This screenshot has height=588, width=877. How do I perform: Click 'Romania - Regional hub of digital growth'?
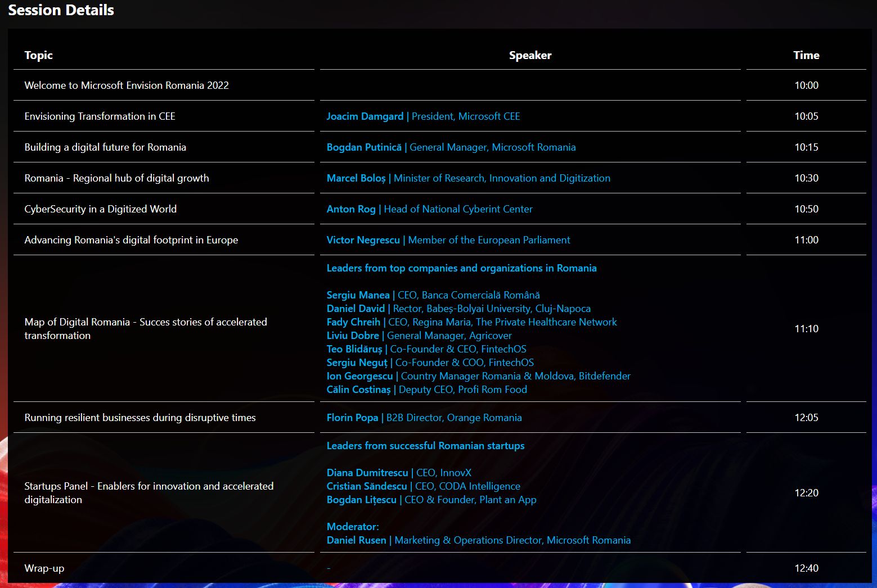[116, 178]
